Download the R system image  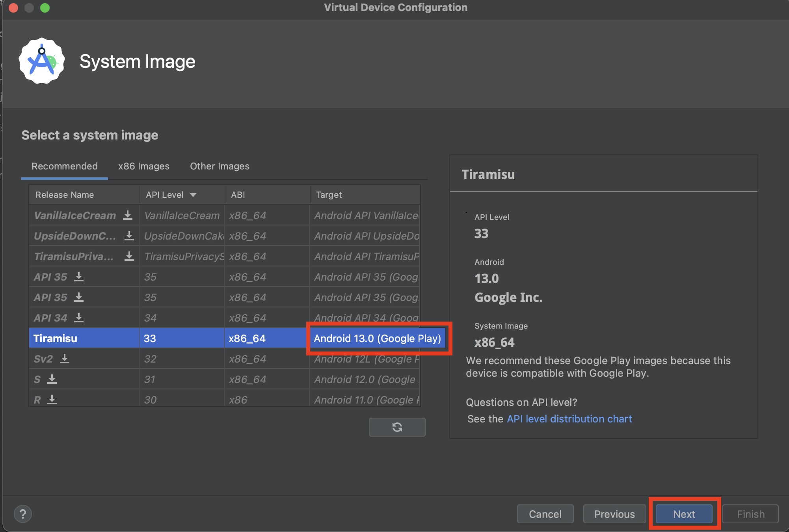[x=52, y=400]
